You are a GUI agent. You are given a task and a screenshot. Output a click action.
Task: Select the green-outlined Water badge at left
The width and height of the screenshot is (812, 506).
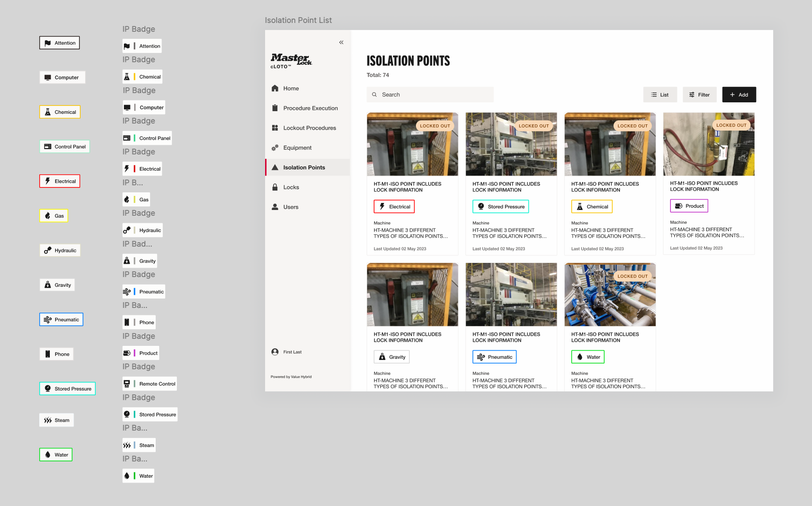(x=56, y=455)
